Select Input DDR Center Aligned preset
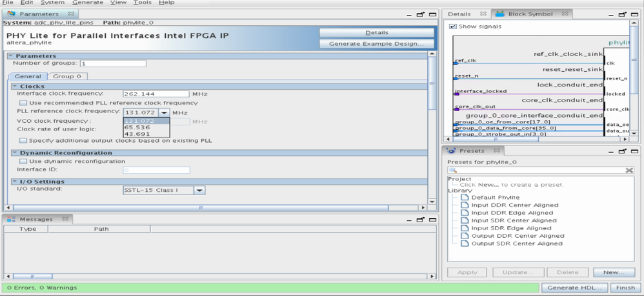This screenshot has height=296, width=644. pyautogui.click(x=515, y=205)
